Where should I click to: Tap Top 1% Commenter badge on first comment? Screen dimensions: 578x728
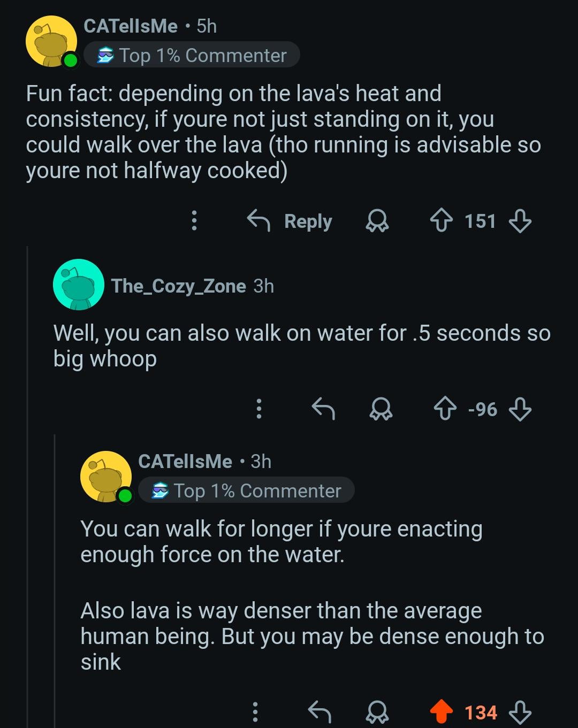click(x=192, y=55)
